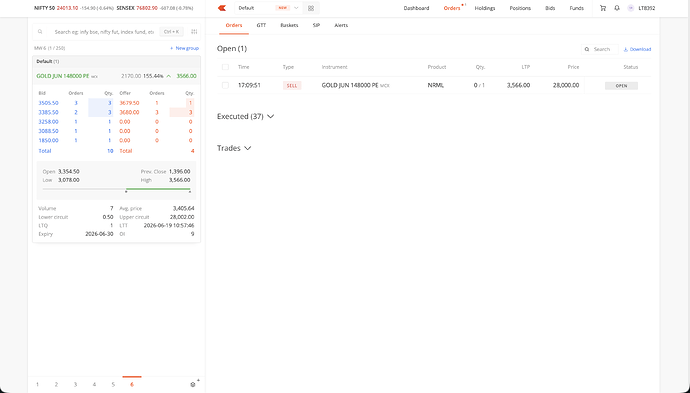This screenshot has height=393, width=690.
Task: Switch to marketwatch page 1
Action: (x=37, y=384)
